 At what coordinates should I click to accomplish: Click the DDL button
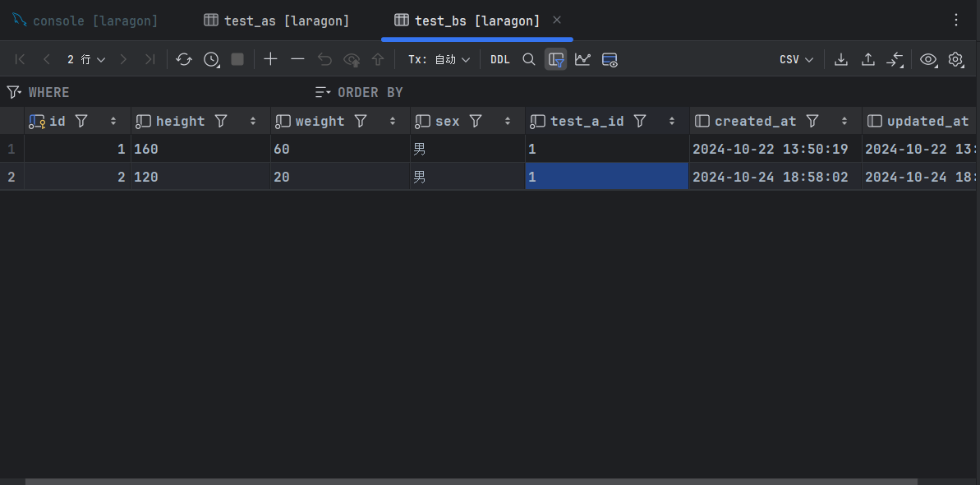(499, 59)
